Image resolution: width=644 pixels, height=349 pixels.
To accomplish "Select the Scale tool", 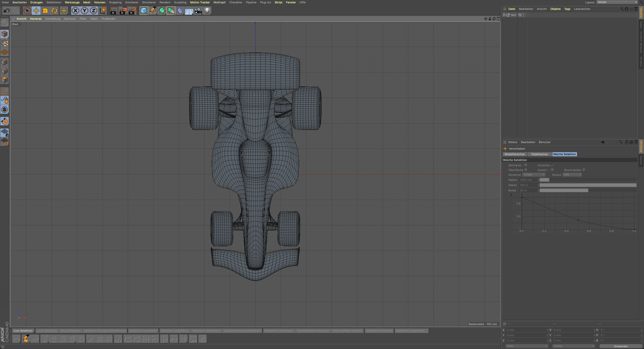I will point(45,11).
